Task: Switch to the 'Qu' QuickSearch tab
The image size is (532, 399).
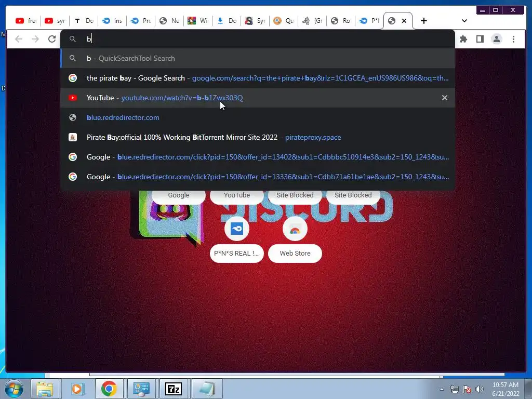Action: point(284,21)
